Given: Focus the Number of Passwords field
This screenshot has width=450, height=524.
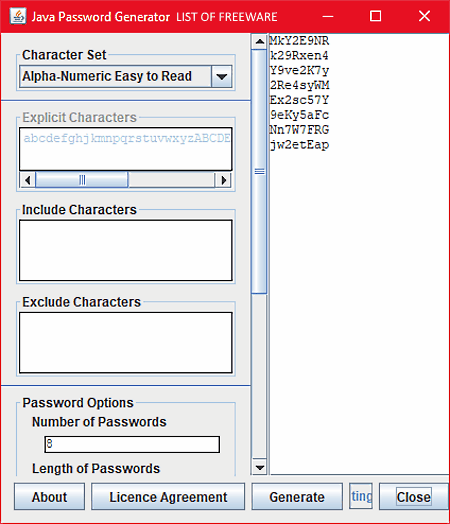Looking at the screenshot, I should pos(132,444).
